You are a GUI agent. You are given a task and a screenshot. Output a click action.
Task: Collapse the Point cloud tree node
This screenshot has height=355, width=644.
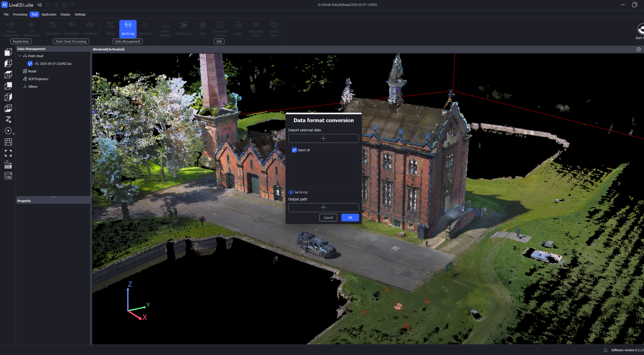19,56
